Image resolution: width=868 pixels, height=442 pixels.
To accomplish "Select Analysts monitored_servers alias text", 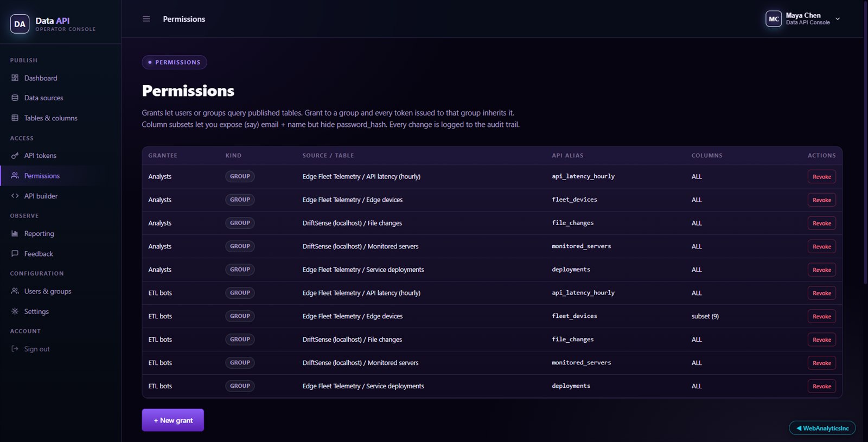I will (x=582, y=246).
